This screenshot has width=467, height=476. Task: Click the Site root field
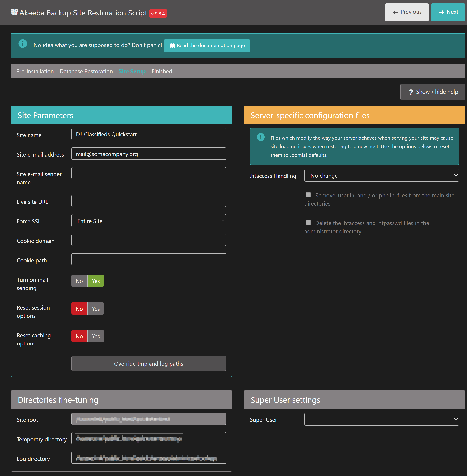point(149,419)
